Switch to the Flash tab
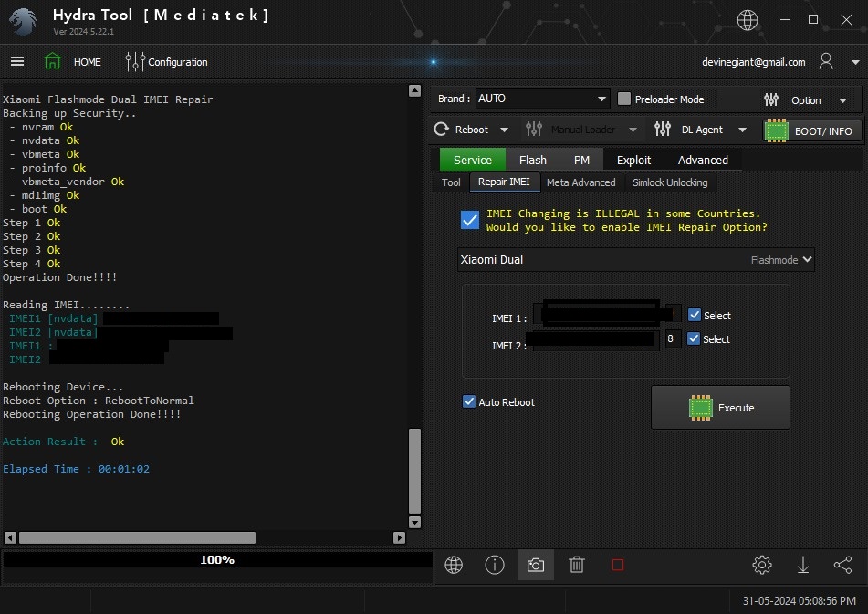The image size is (868, 614). pos(532,160)
